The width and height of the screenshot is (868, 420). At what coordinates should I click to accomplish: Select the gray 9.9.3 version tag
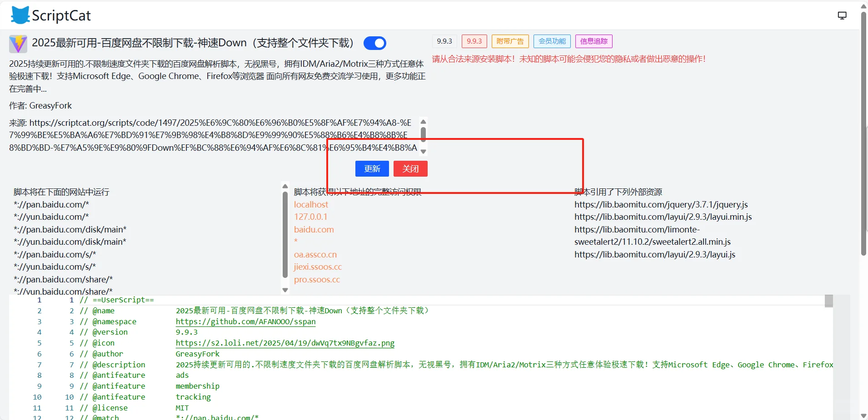(444, 41)
